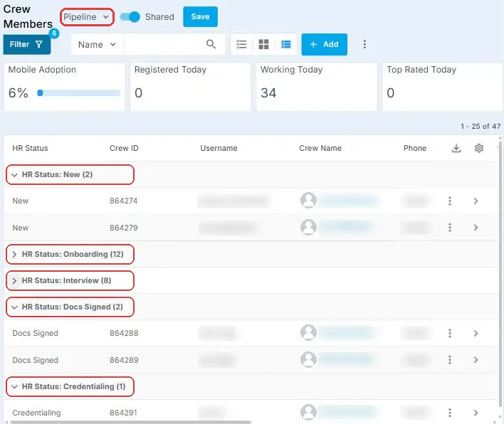Click avatar of crew 864274
This screenshot has height=424, width=504.
coord(308,200)
